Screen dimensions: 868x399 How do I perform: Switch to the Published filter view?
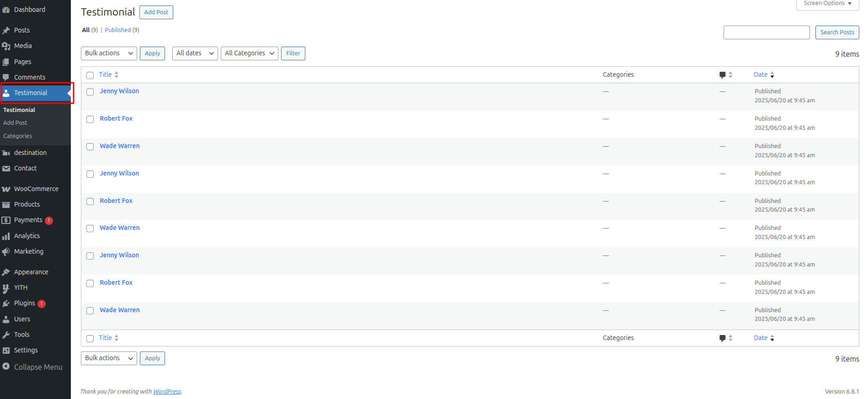117,30
